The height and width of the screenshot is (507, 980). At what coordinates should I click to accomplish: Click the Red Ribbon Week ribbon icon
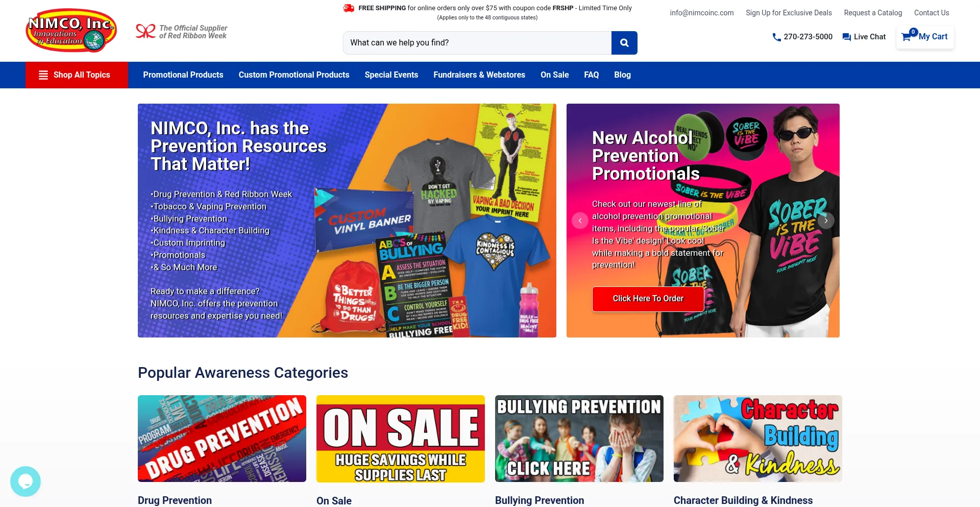(x=145, y=32)
